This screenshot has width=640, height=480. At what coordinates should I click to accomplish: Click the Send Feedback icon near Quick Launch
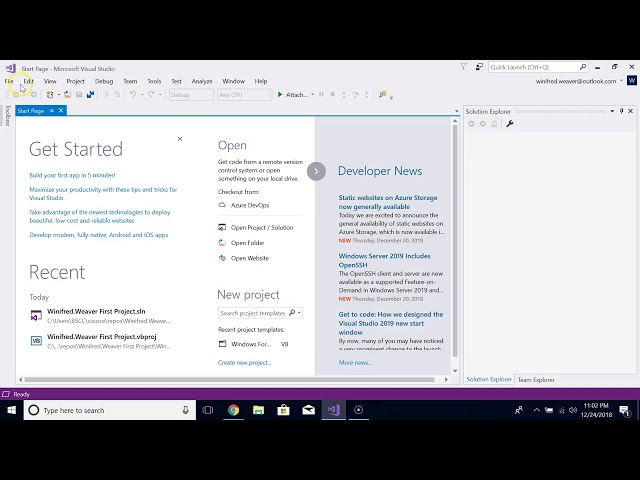coord(479,67)
